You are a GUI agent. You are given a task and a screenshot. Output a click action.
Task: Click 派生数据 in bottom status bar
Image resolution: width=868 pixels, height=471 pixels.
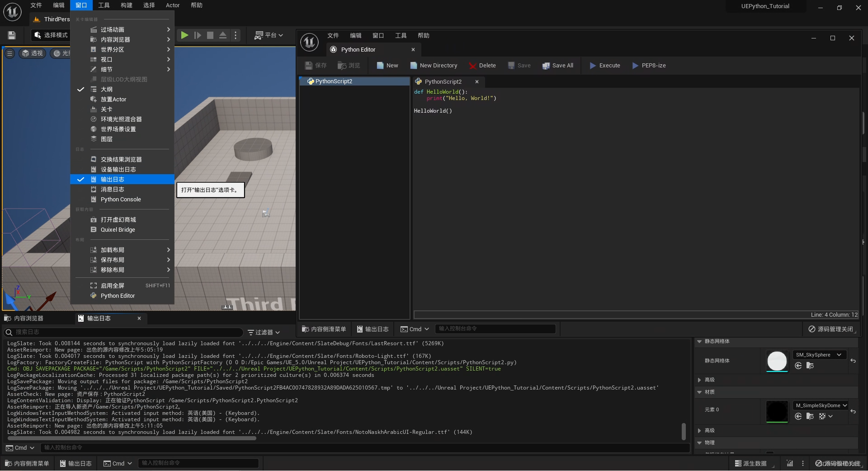point(750,464)
